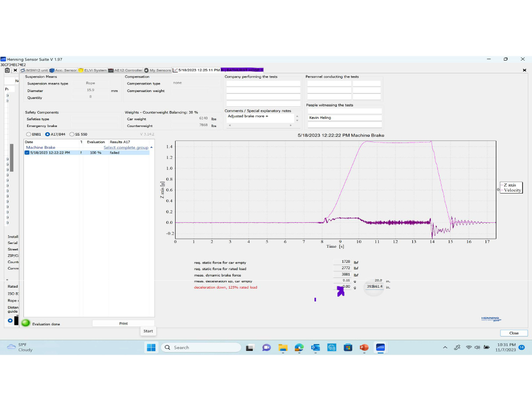Select the SS 550 radio button
This screenshot has width=532, height=411.
click(72, 135)
